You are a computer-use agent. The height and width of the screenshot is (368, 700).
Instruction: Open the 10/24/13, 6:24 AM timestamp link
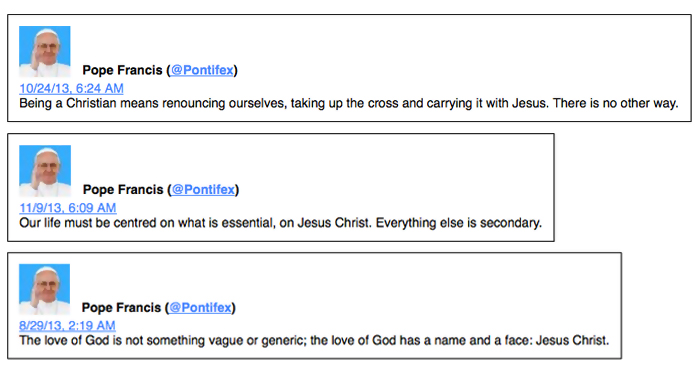pos(71,88)
